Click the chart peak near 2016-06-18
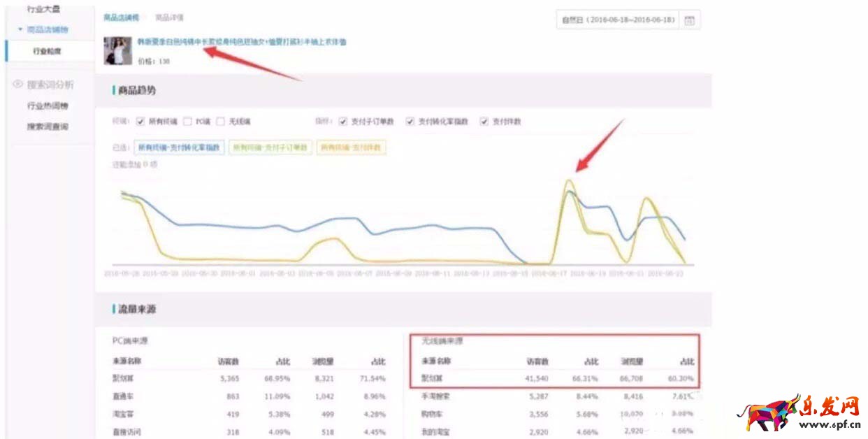This screenshot has height=439, width=868. pos(569,182)
